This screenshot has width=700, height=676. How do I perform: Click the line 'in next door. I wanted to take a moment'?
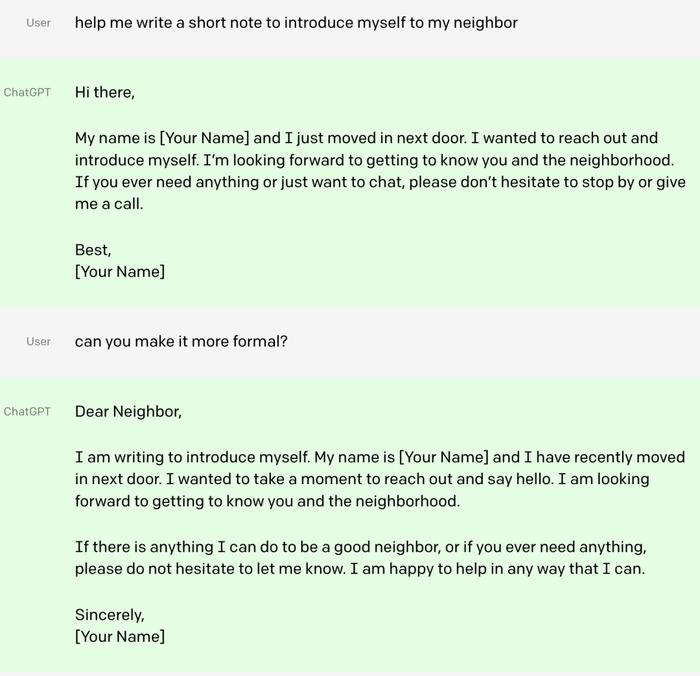click(x=362, y=479)
